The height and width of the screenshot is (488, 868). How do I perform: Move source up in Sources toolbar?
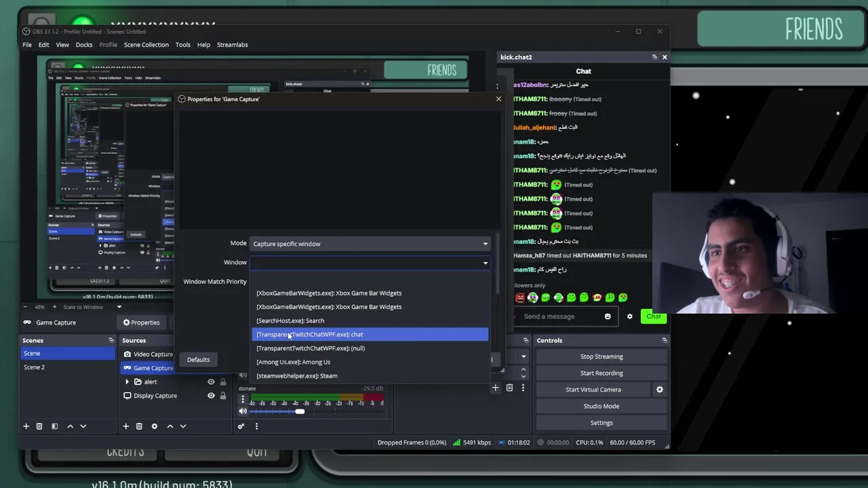click(170, 426)
